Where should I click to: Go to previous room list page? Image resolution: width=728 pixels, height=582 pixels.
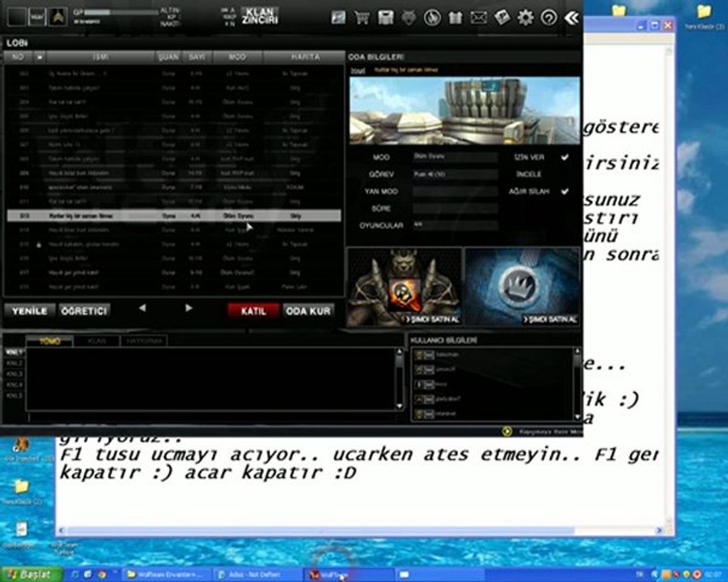(x=142, y=308)
